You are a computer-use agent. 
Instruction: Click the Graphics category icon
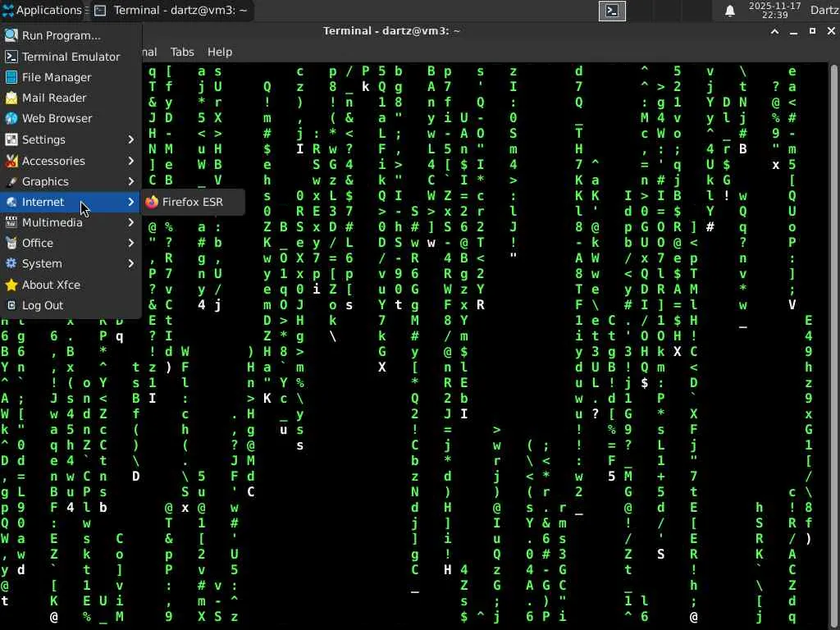[11, 181]
